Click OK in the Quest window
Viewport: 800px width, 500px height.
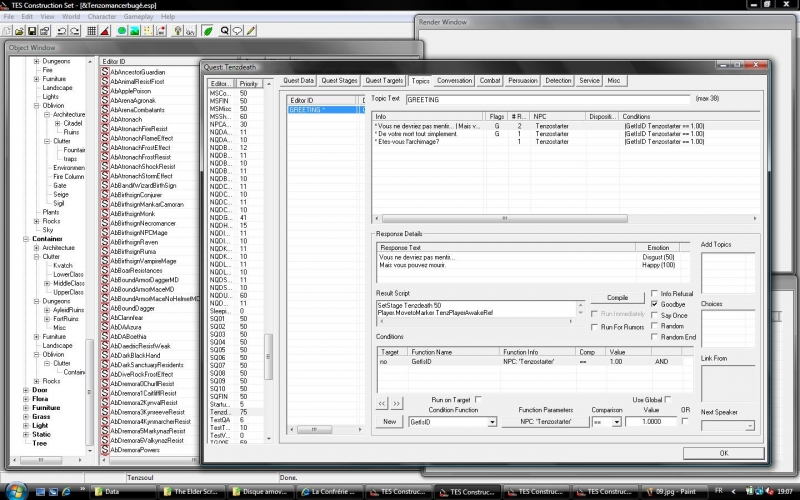723,453
